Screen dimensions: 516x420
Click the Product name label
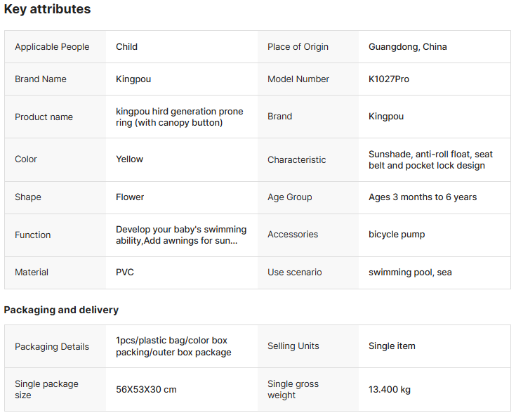pyautogui.click(x=44, y=117)
